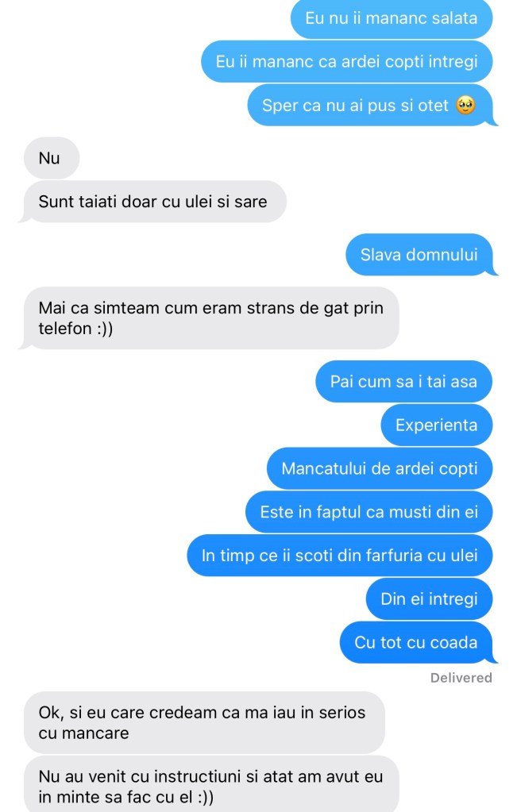This screenshot has width=517, height=812.
Task: Tap the 'Delivered' status label
Action: coord(461,678)
